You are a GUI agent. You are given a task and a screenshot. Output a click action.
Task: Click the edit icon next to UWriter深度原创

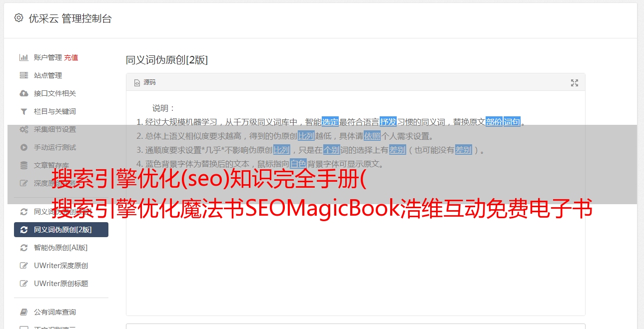pos(23,266)
